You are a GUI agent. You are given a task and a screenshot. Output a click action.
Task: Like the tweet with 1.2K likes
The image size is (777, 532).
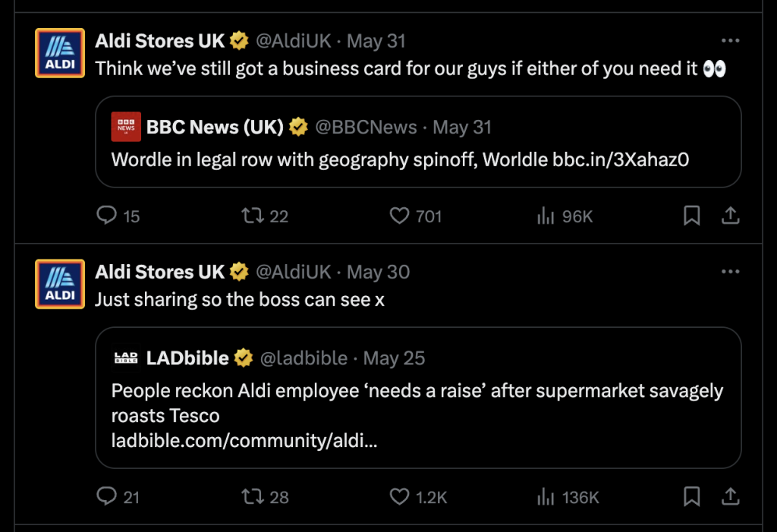click(x=400, y=497)
